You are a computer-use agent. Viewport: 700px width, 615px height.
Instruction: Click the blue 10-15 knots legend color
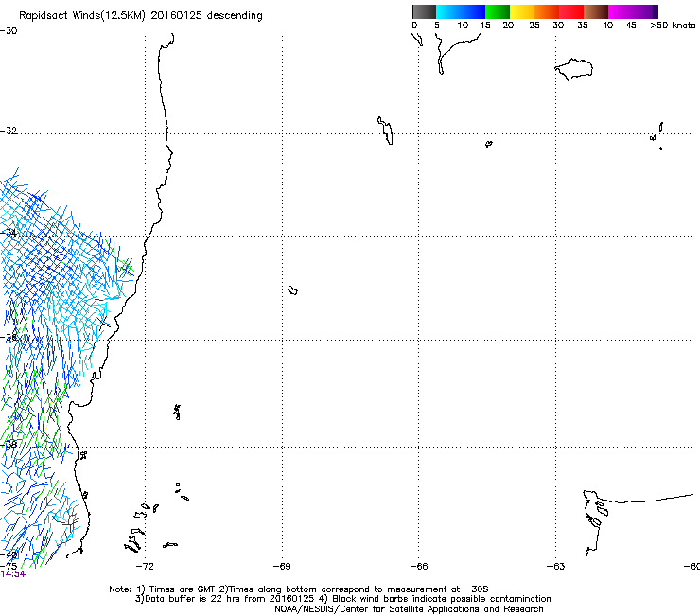pyautogui.click(x=473, y=11)
